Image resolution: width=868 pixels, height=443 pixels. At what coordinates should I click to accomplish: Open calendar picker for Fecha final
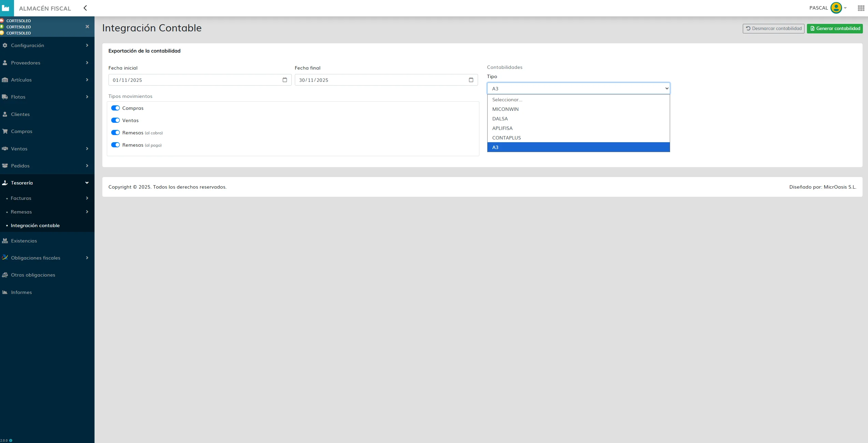tap(471, 80)
